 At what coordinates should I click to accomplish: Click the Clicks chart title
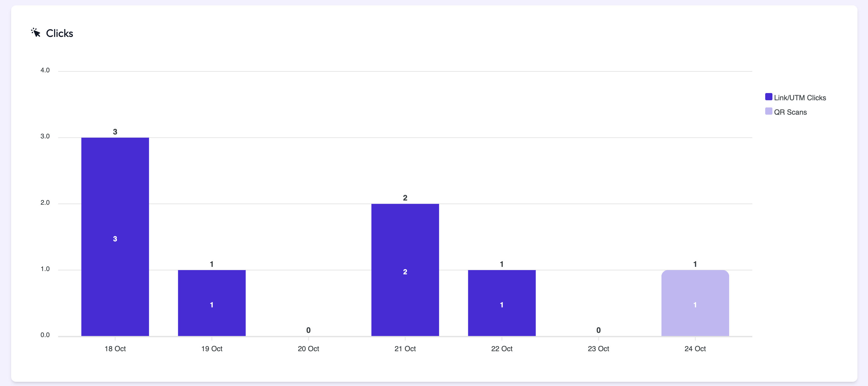point(59,33)
